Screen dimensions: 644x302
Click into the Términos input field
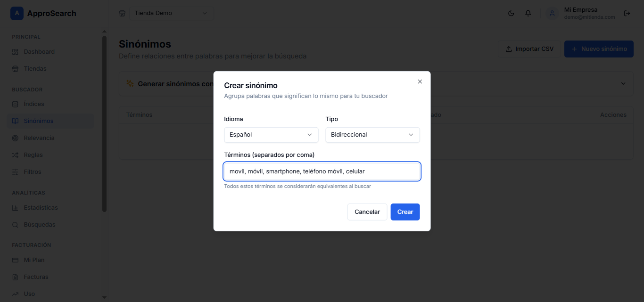[x=322, y=171]
